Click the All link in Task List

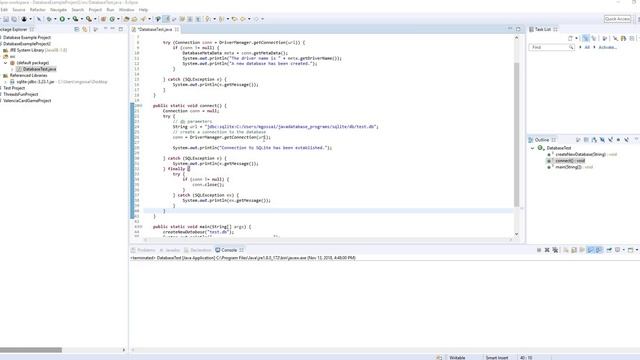click(x=587, y=47)
